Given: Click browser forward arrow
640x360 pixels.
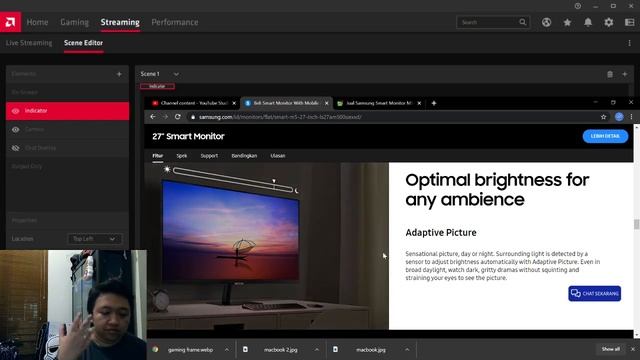Looking at the screenshot, I should [x=165, y=117].
